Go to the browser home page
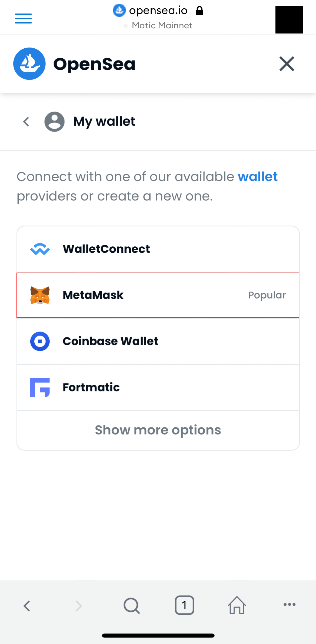This screenshot has width=316, height=644. click(237, 605)
